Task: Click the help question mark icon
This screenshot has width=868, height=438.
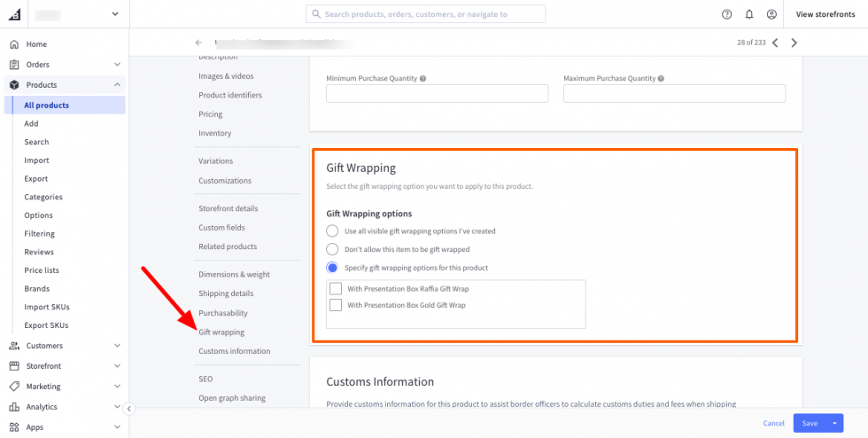Action: click(x=727, y=14)
